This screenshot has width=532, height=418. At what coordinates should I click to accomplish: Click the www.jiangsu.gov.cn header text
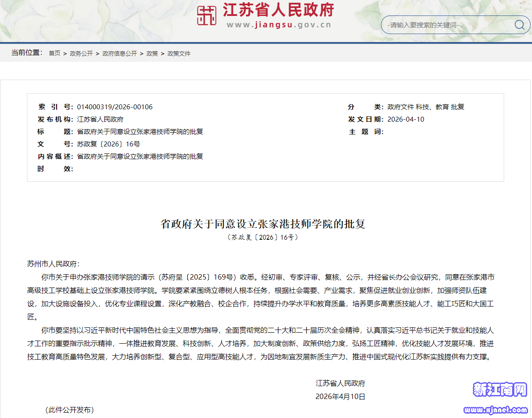[x=279, y=25]
